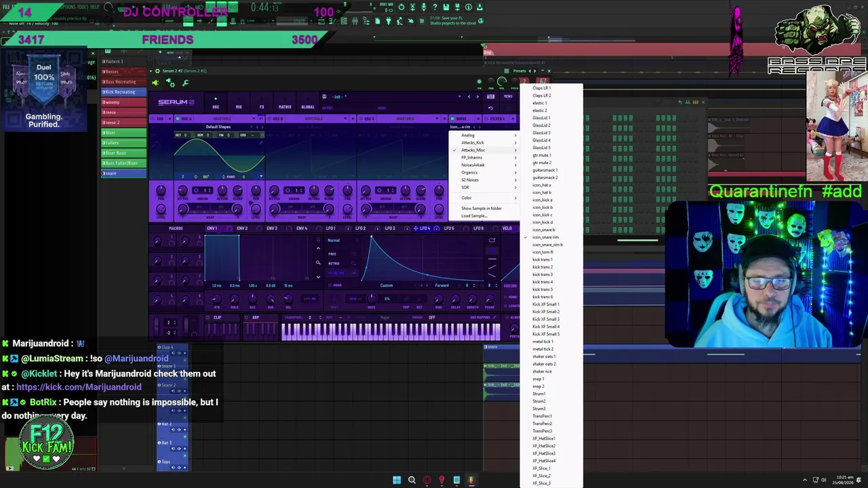Image resolution: width=868 pixels, height=488 pixels.
Task: Click the plug icon in the Serum wrapper toolbar
Action: 155,83
